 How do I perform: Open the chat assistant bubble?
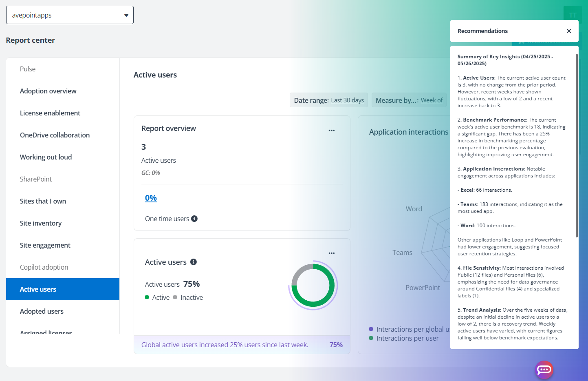click(x=544, y=370)
